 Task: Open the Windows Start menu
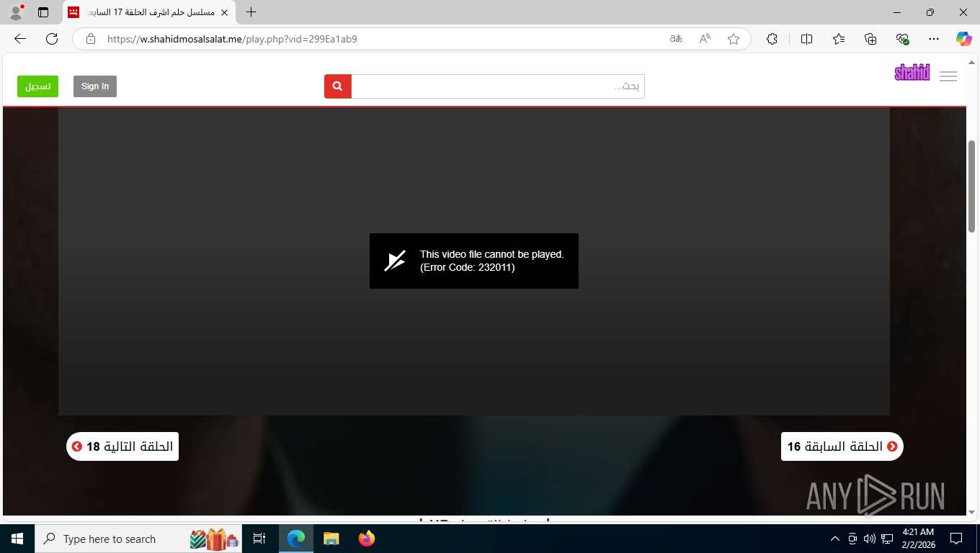click(x=17, y=539)
